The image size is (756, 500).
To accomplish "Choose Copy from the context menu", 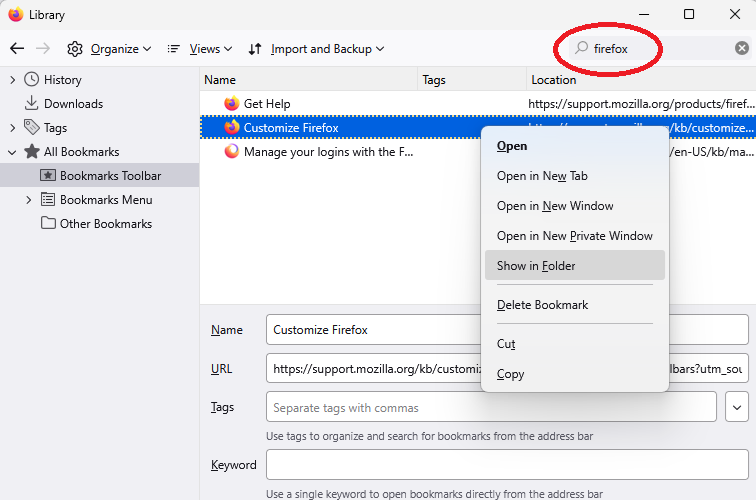I will pyautogui.click(x=575, y=374).
